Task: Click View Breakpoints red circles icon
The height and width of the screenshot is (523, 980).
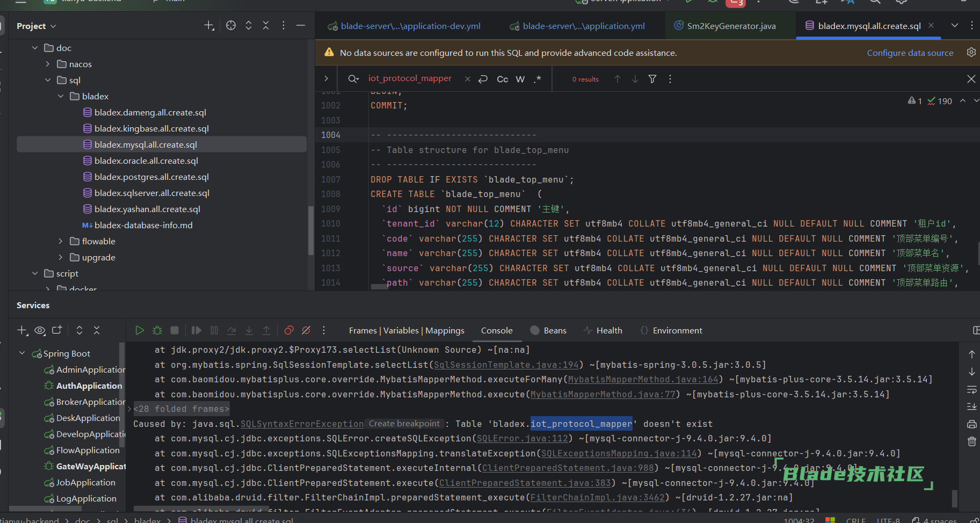Action: coord(289,330)
